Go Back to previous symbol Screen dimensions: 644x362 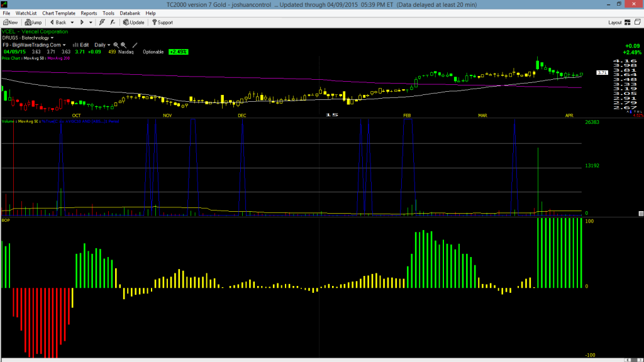58,23
